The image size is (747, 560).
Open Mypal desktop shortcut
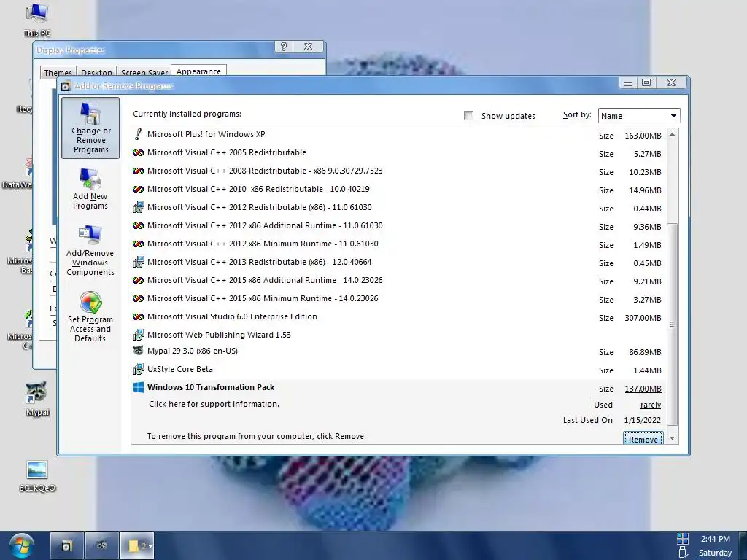[x=37, y=399]
